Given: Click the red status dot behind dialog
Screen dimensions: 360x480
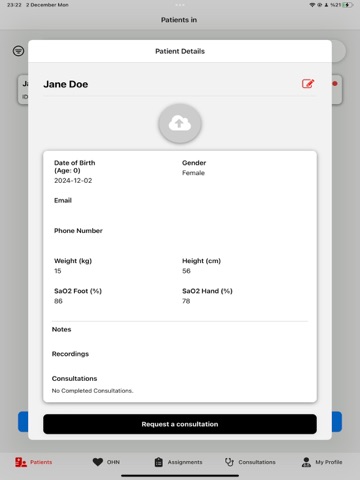Looking at the screenshot, I should [x=335, y=83].
